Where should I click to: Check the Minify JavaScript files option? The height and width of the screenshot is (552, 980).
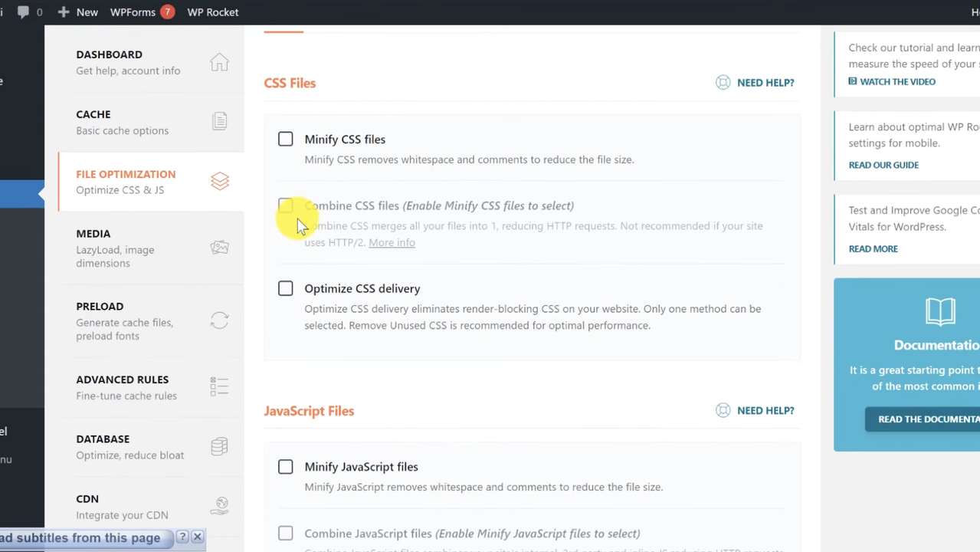pyautogui.click(x=285, y=466)
